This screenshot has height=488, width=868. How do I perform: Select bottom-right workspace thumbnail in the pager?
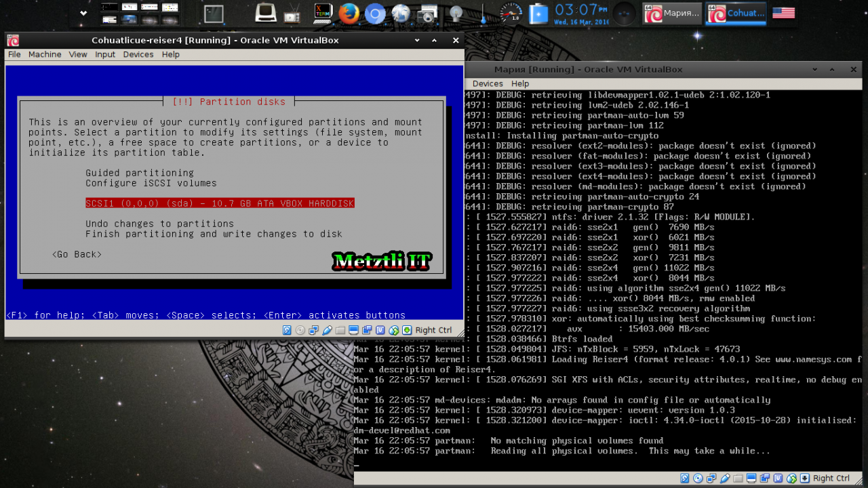click(x=170, y=19)
